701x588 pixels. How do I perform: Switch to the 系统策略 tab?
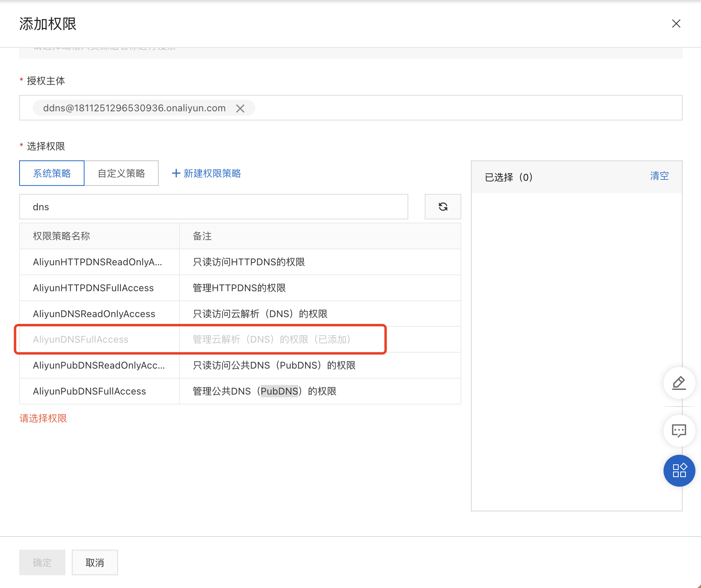point(52,173)
